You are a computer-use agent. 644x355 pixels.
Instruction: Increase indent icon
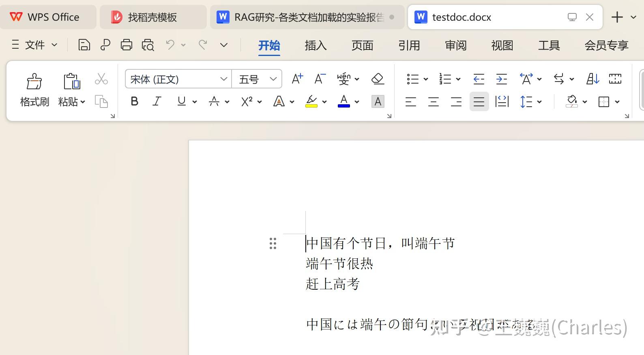[x=502, y=79]
